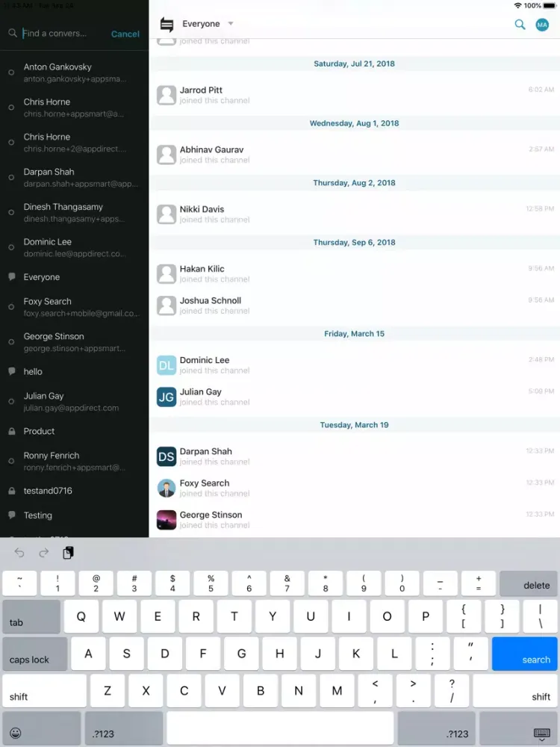560x747 pixels.
Task: Tap the clipboard paste icon above keyboard
Action: [68, 553]
